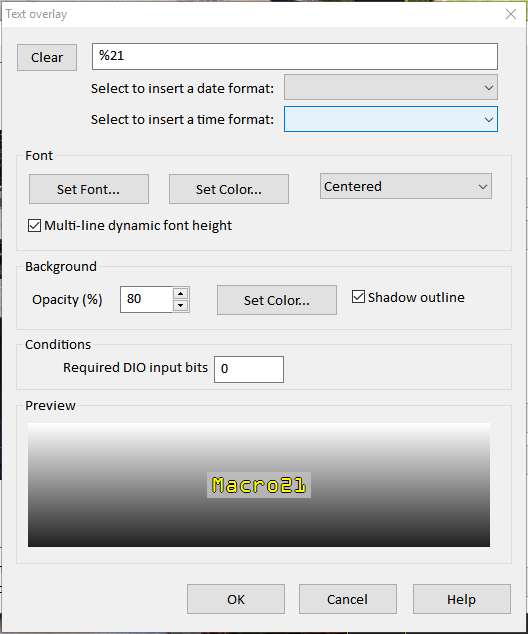Image resolution: width=528 pixels, height=634 pixels.
Task: Click the OK button
Action: tap(236, 599)
